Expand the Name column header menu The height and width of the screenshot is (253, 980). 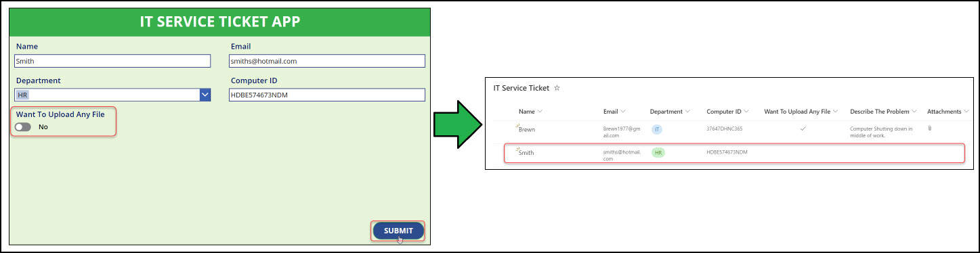pyautogui.click(x=540, y=112)
